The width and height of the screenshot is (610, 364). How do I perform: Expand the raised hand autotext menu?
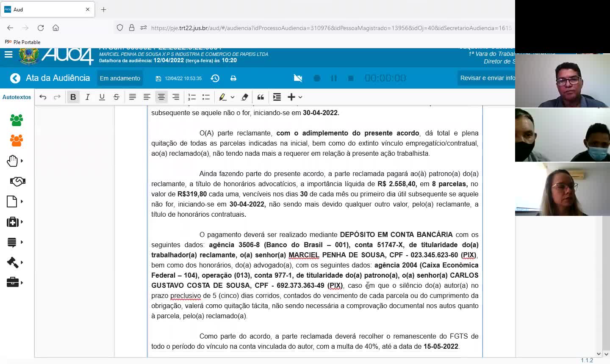tap(14, 161)
